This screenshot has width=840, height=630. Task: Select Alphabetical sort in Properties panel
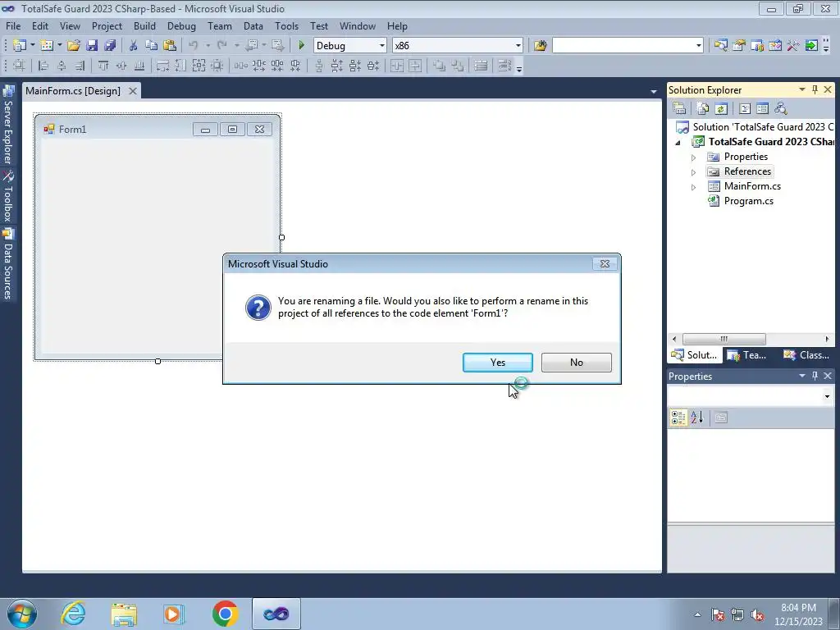pos(696,418)
